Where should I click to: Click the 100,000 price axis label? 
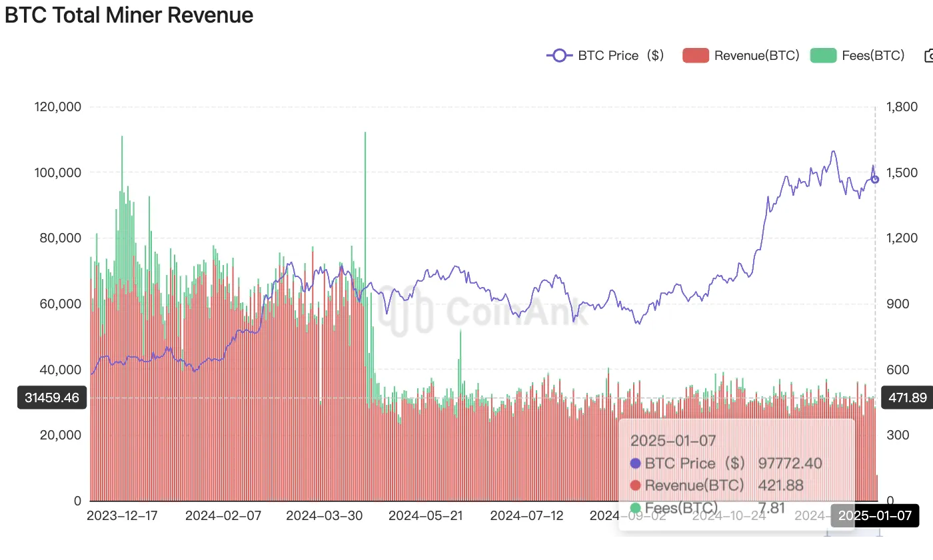point(57,172)
